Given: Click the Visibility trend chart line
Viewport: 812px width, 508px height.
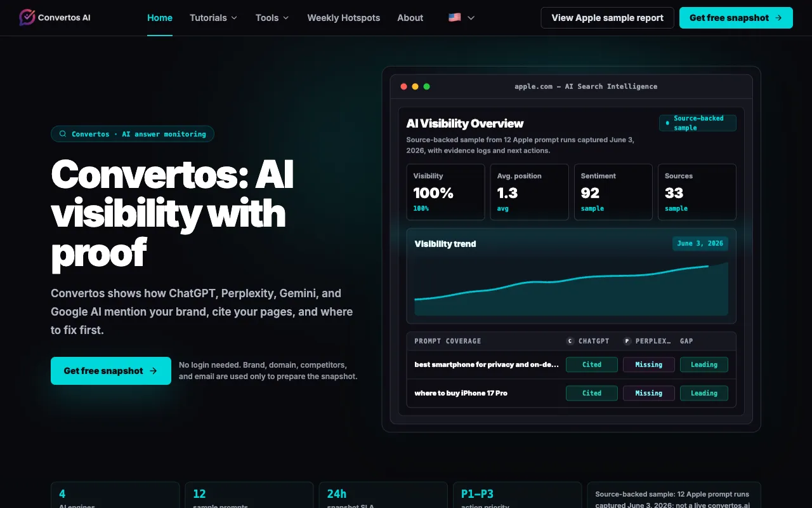Looking at the screenshot, I should point(561,281).
